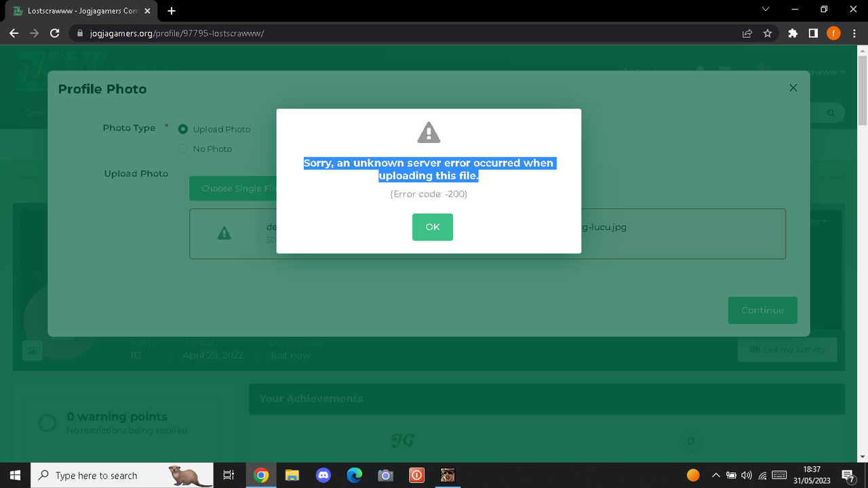Click the "0 warning points" text
Viewport: 868px width, 488px height.
117,416
